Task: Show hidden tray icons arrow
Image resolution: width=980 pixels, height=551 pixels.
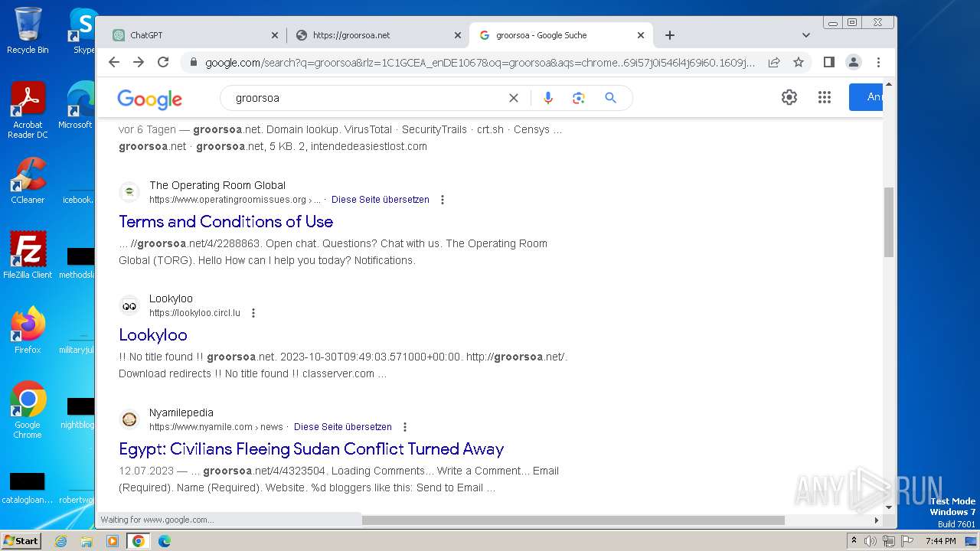Action: coord(854,541)
